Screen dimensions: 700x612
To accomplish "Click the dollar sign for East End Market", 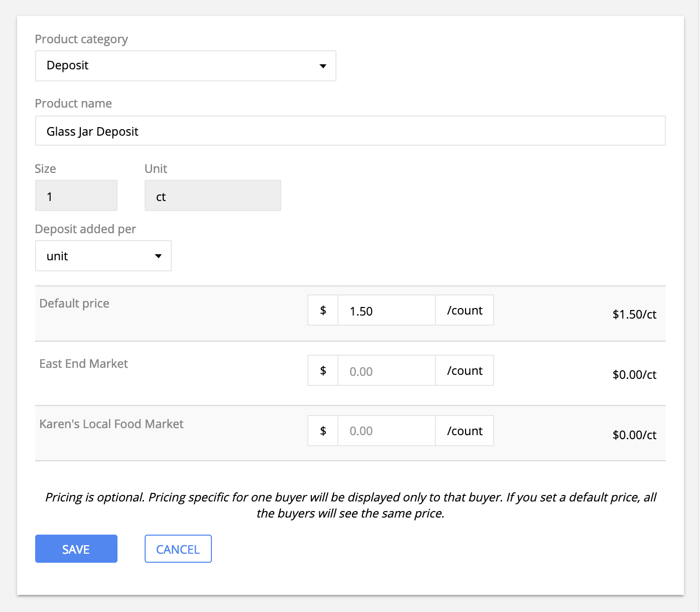I will tap(323, 371).
